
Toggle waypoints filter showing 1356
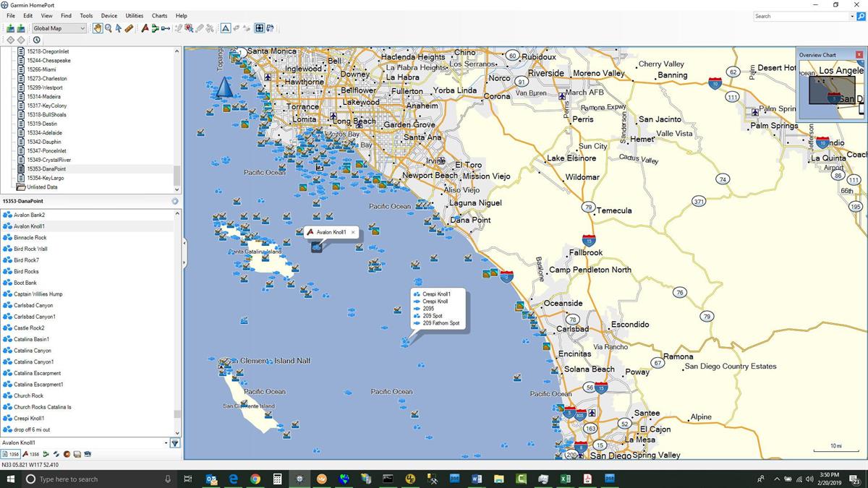pos(30,454)
